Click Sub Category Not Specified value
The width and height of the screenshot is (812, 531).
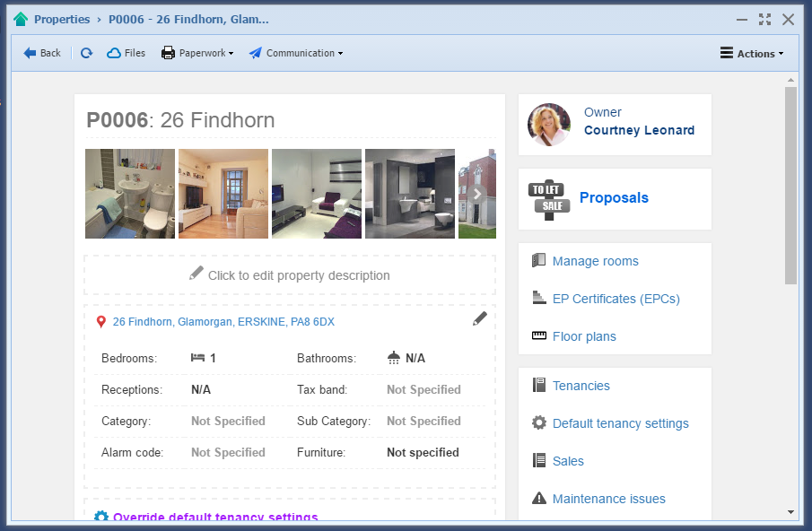pos(423,422)
